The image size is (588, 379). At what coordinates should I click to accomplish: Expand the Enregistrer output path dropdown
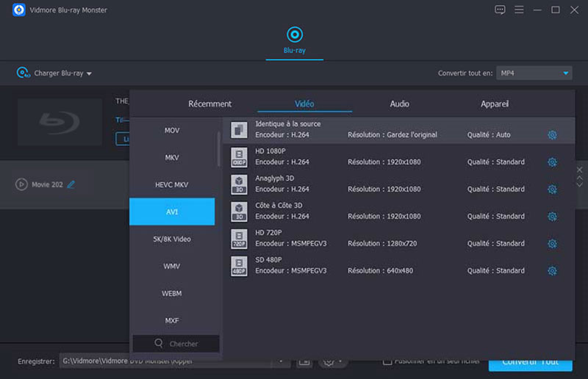pyautogui.click(x=281, y=361)
